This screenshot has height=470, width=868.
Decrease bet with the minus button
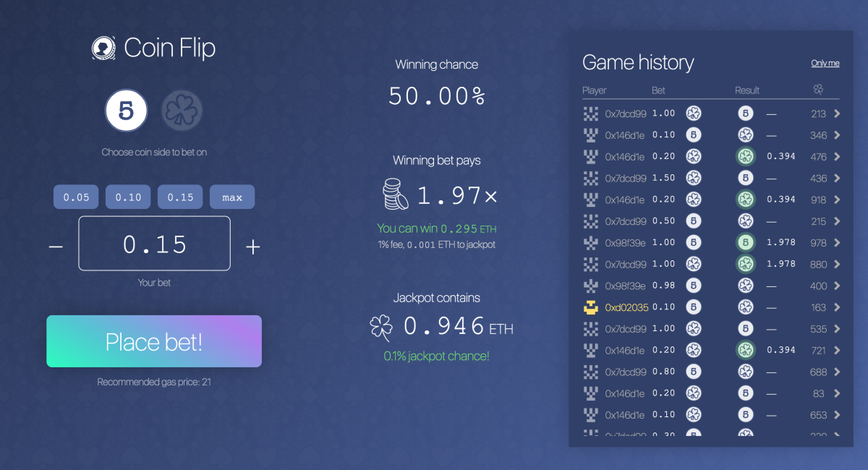56,247
